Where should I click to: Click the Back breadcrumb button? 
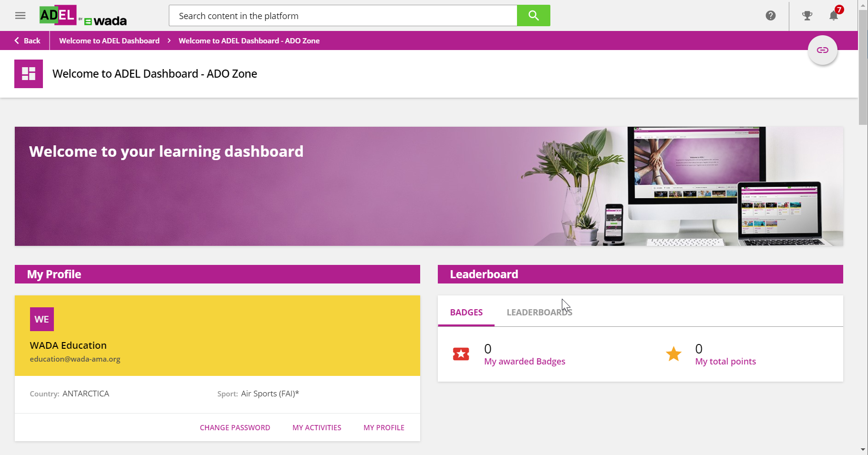point(27,40)
